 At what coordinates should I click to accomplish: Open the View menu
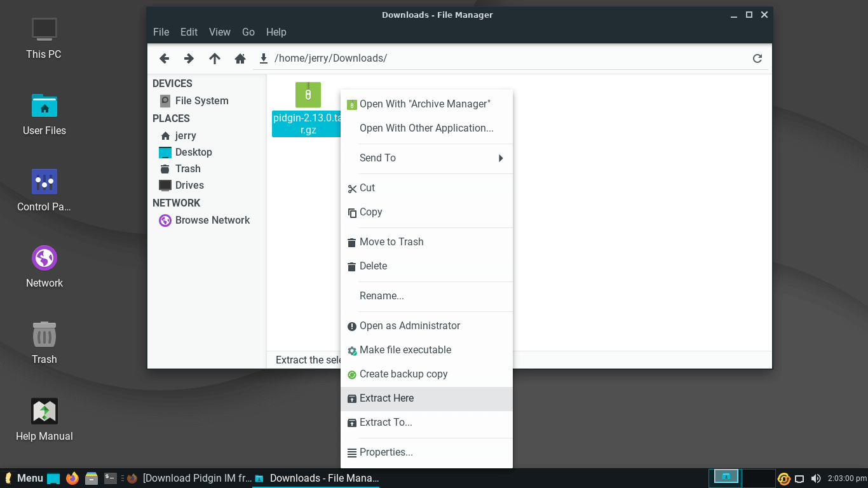coord(220,32)
